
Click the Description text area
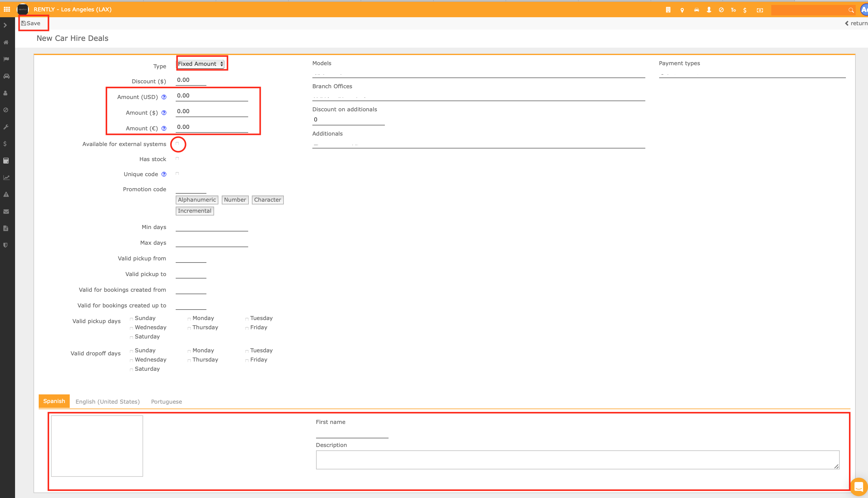[577, 460]
